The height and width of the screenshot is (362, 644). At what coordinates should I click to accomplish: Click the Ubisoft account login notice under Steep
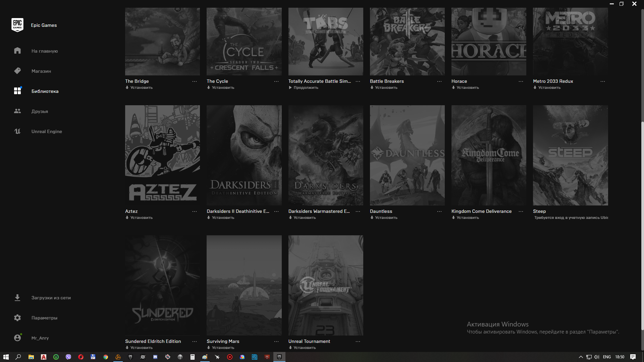571,218
